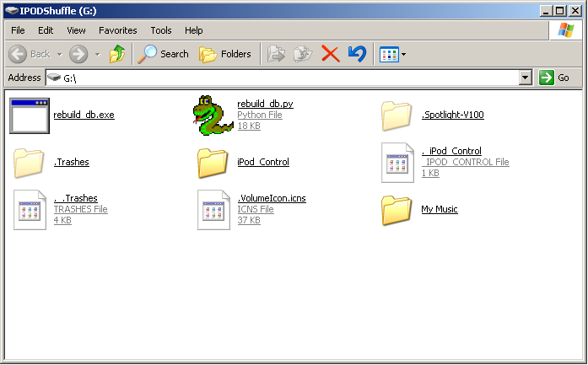588x365 pixels.
Task: Click the rebuild_db.py file name
Action: (x=265, y=104)
